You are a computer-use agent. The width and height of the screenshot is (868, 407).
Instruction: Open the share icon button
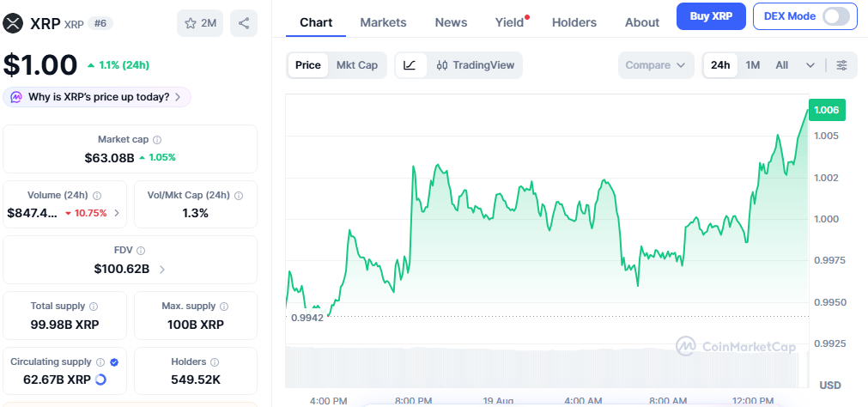coord(244,23)
